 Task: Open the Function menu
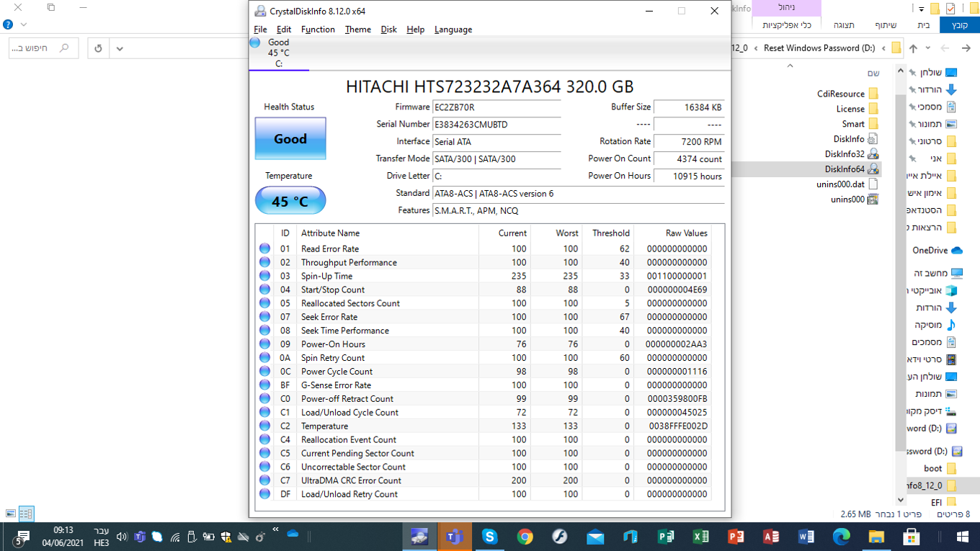318,30
